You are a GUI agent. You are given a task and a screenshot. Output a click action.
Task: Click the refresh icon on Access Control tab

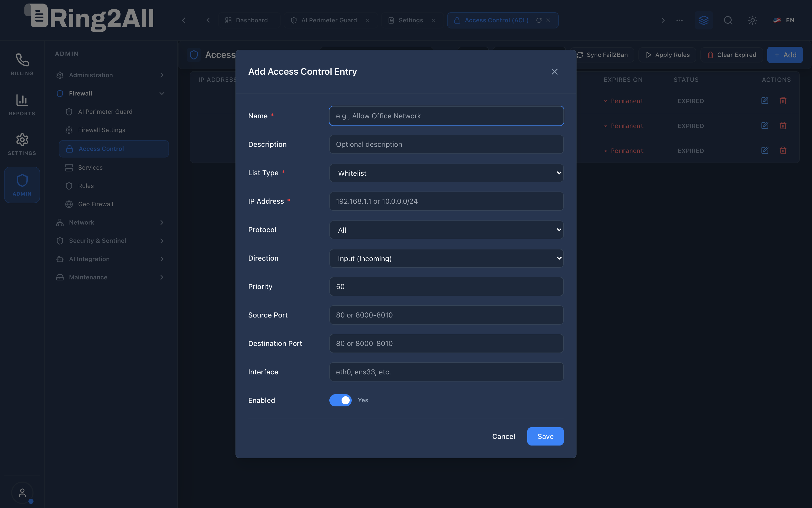coord(539,20)
